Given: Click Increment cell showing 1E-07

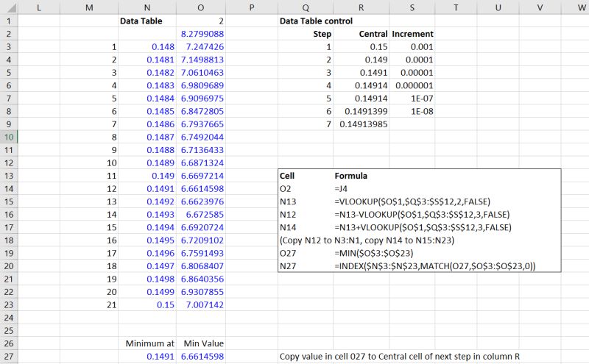Looking at the screenshot, I should click(x=412, y=99).
